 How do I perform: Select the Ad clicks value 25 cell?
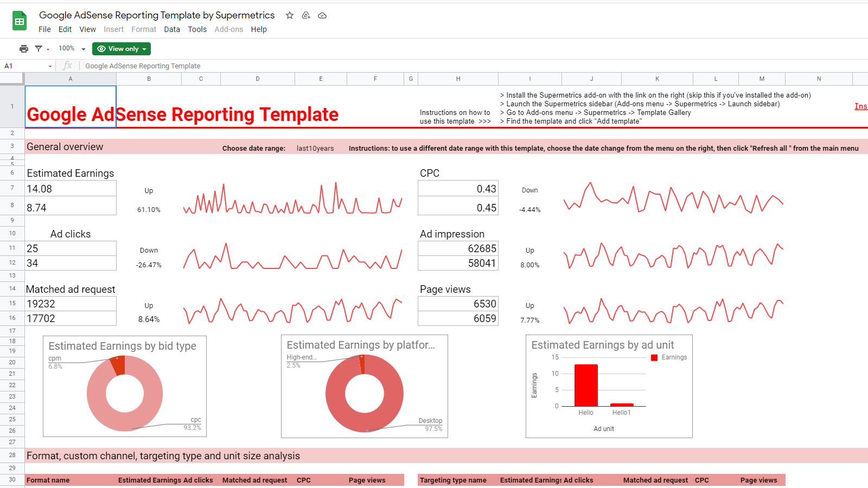click(x=71, y=248)
